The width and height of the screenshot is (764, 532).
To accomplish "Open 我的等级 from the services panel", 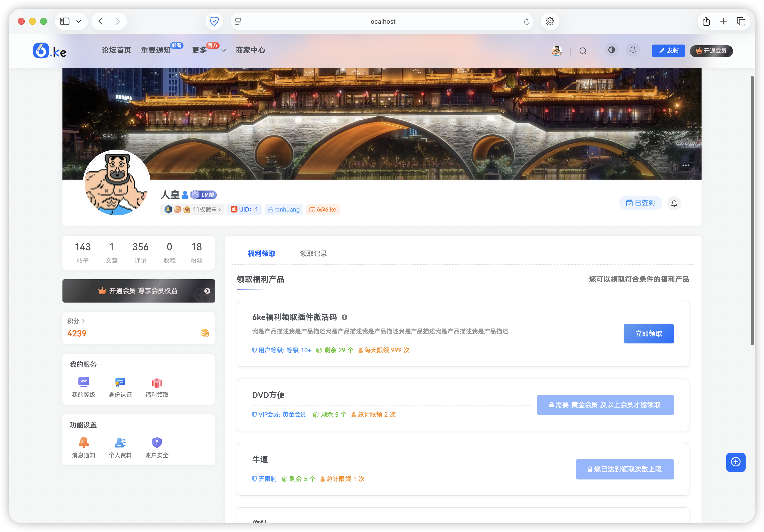I will point(84,382).
